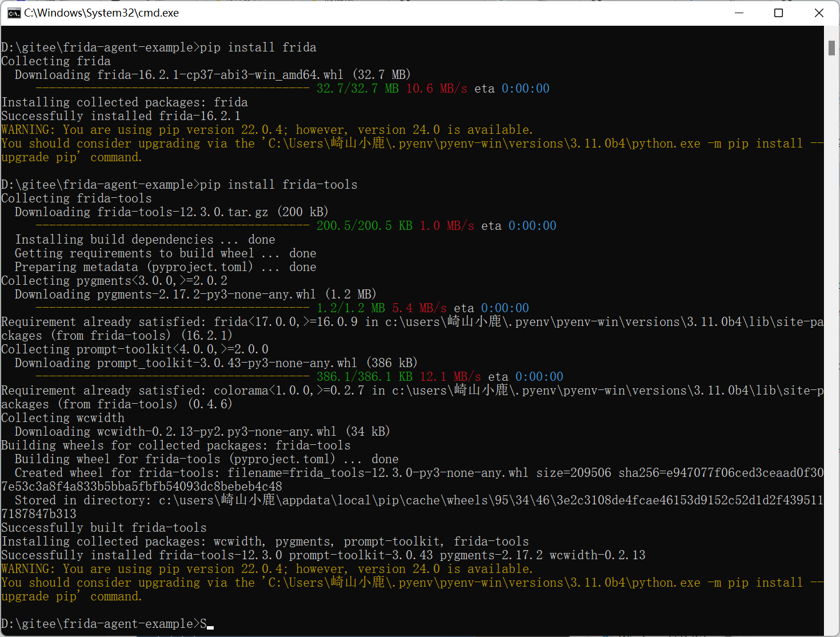Maximize the cmd.exe window
The width and height of the screenshot is (840, 637).
click(x=778, y=13)
